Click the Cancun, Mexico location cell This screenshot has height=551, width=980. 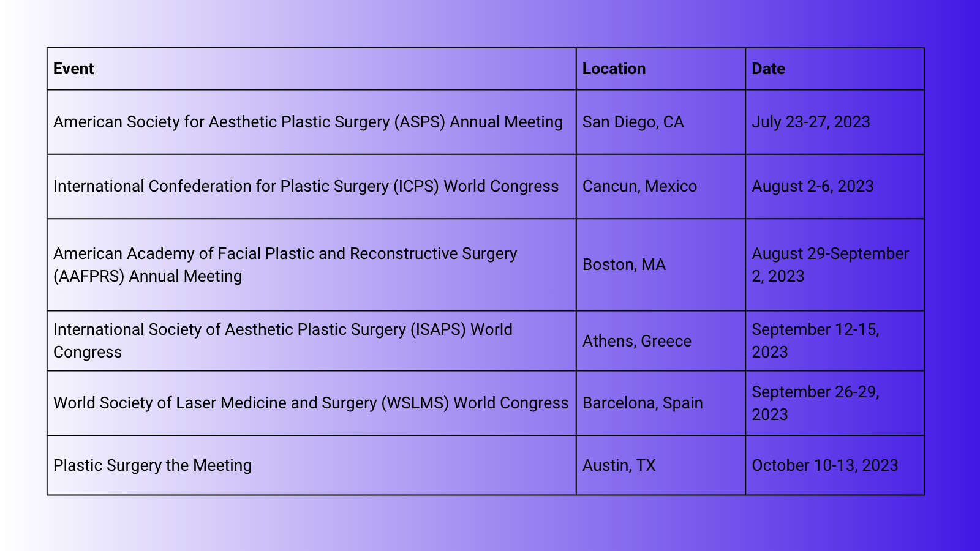(x=661, y=186)
